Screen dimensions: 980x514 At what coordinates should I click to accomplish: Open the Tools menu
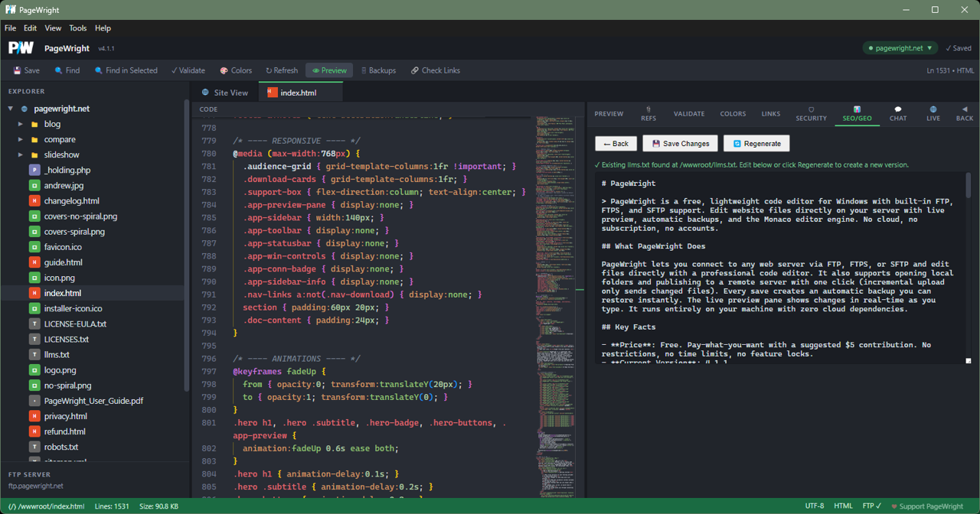[77, 28]
